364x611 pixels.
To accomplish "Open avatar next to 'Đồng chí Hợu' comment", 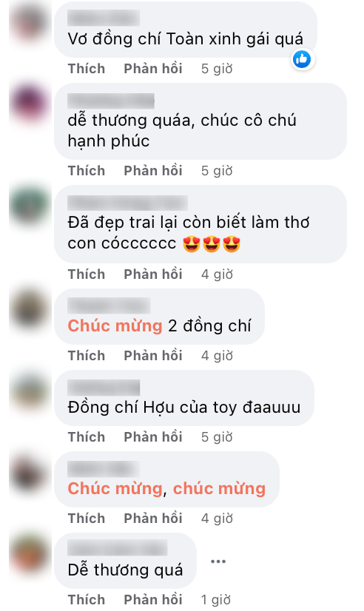I will tap(30, 391).
